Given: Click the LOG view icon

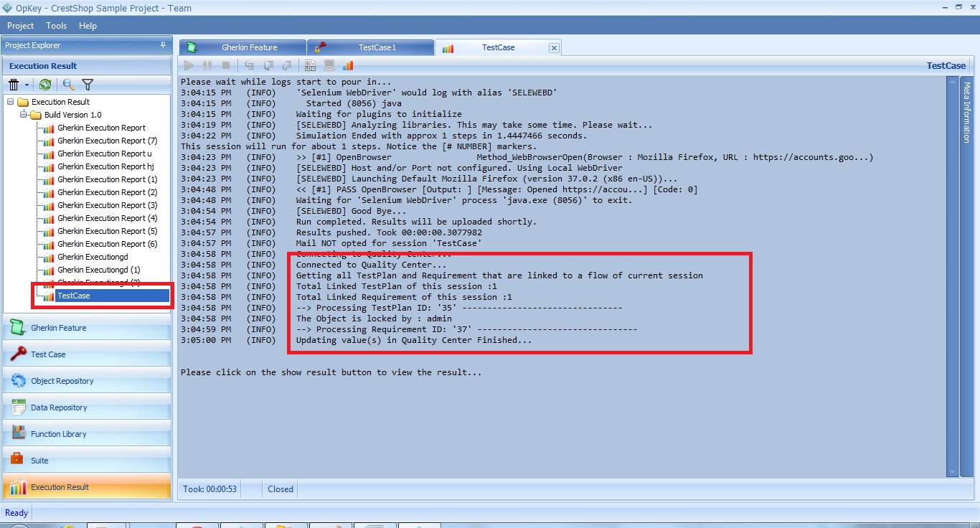Looking at the screenshot, I should point(311,65).
